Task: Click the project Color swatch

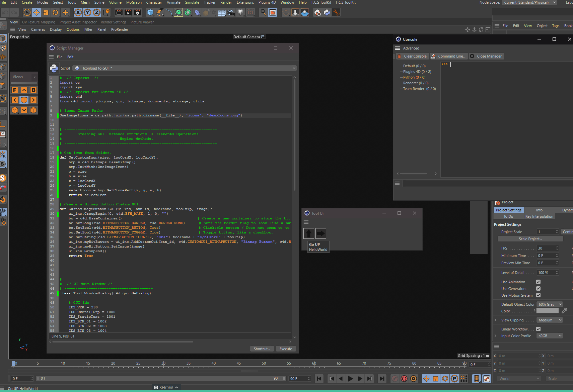Action: pos(548,311)
